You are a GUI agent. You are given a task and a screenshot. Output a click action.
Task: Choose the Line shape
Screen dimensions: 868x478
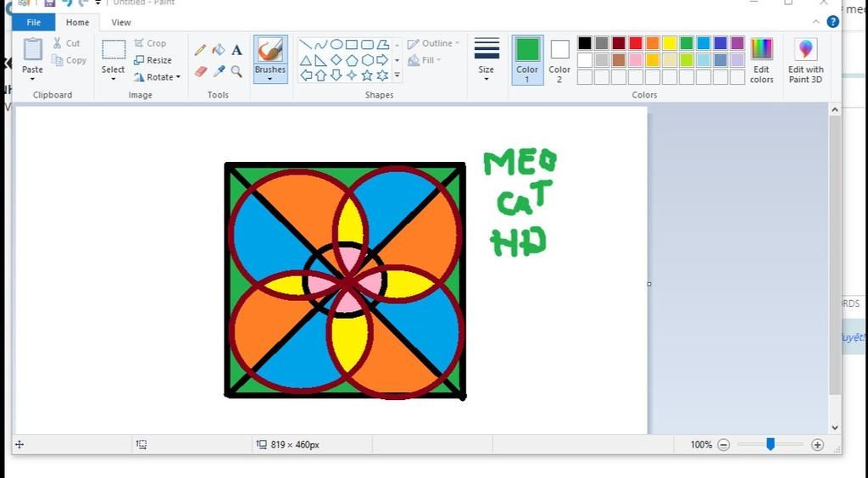point(305,44)
